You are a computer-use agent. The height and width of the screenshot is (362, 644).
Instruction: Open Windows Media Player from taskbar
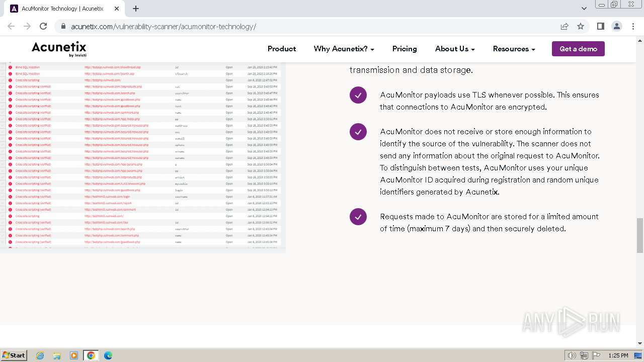click(x=74, y=355)
